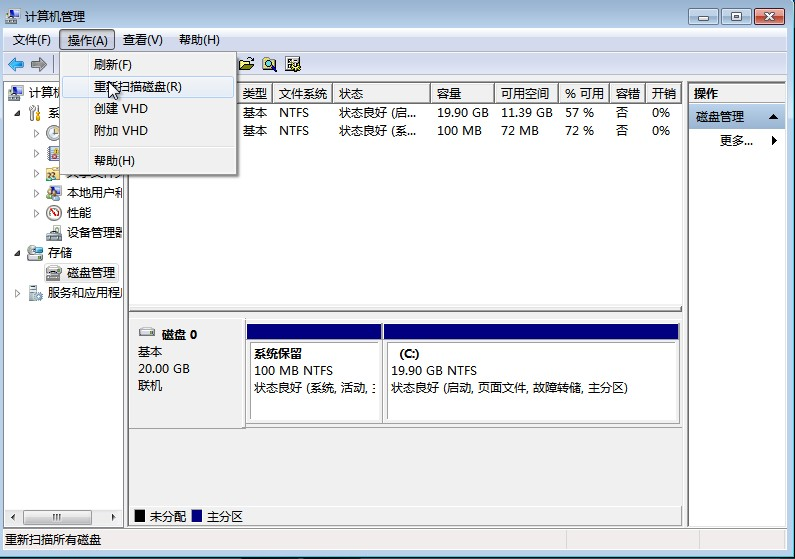Expand the 服务和应用程序 tree node
Image resolution: width=795 pixels, height=559 pixels.
[x=18, y=293]
